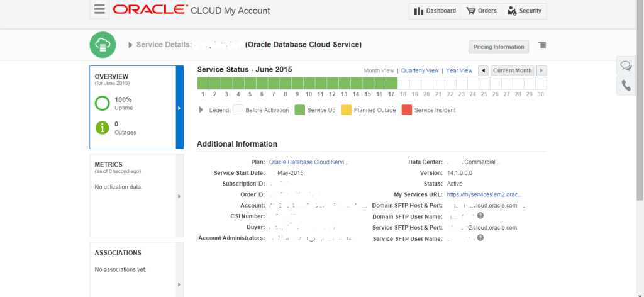The height and width of the screenshot is (297, 644).
Task: Open the Dashboard page
Action: click(435, 11)
